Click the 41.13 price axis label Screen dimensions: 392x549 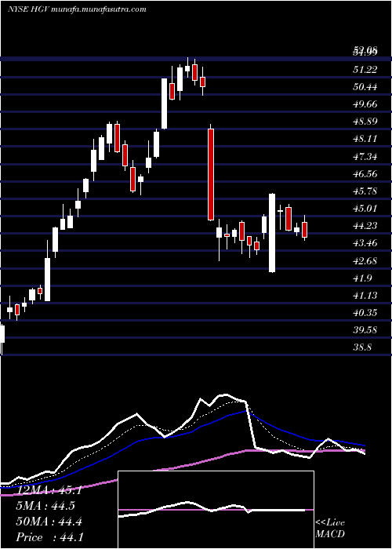click(x=365, y=296)
